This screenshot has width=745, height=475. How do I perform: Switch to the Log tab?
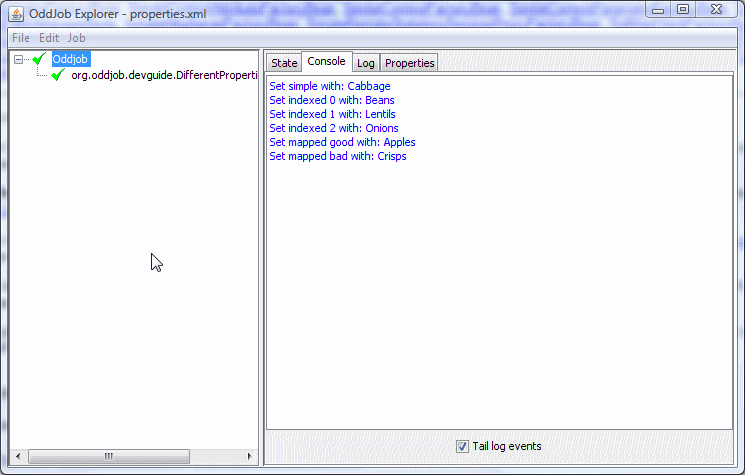[365, 63]
